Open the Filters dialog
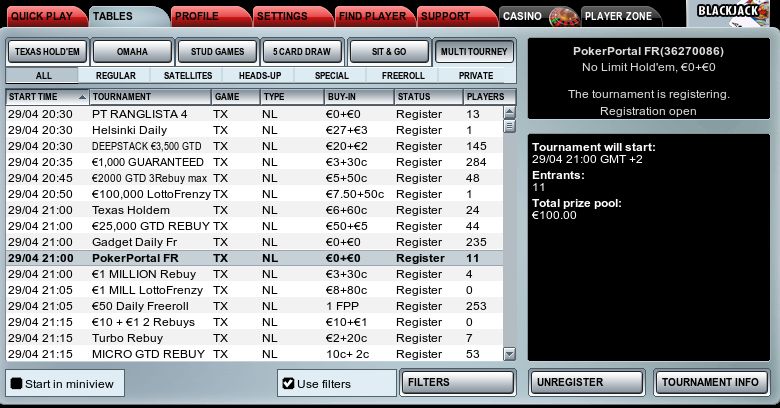The image size is (780, 408). click(458, 383)
